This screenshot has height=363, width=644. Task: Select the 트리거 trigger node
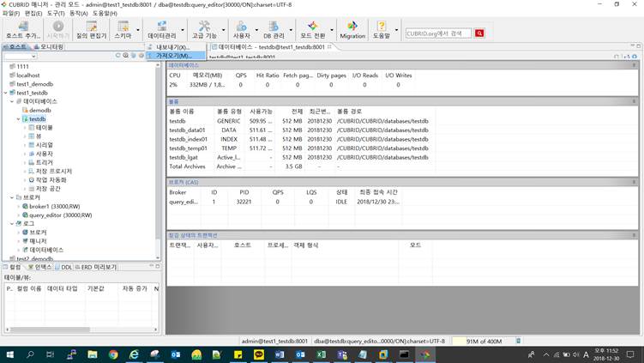pyautogui.click(x=44, y=163)
